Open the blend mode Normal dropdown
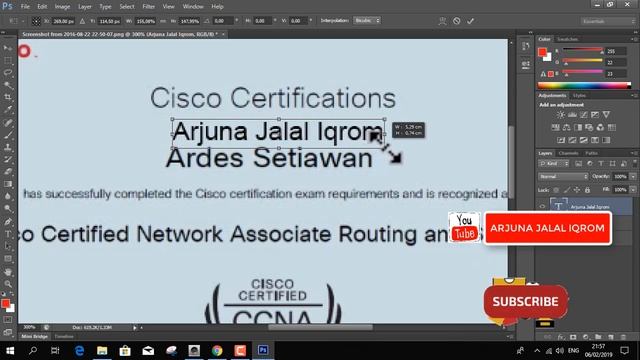Viewport: 640px width, 360px height. point(563,177)
